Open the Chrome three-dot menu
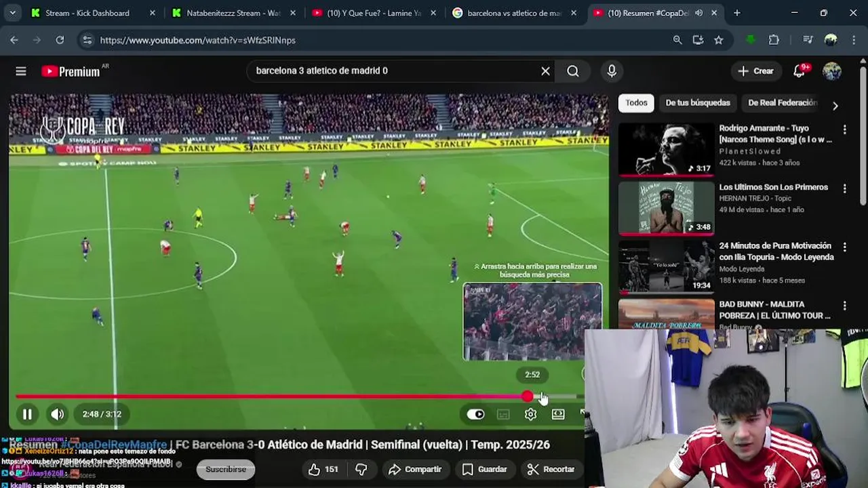Viewport: 868px width, 488px height. click(854, 40)
